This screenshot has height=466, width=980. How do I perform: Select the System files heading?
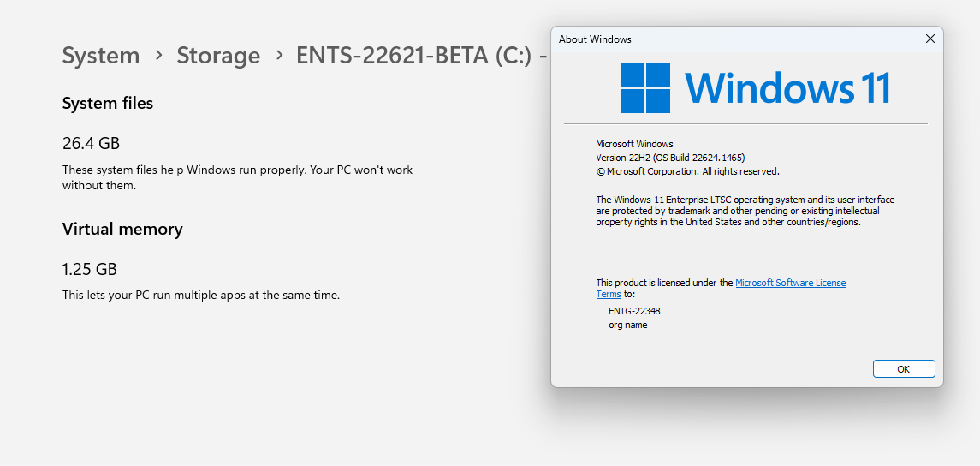point(108,103)
